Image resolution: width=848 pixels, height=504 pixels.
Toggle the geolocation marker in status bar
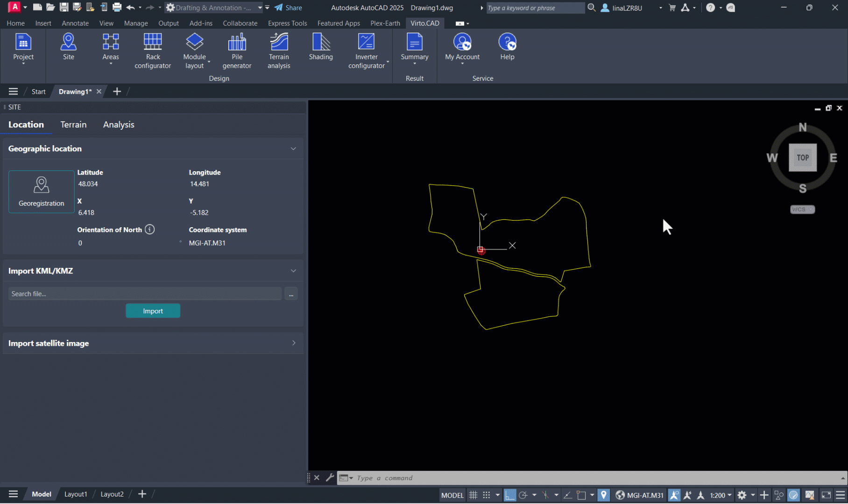pyautogui.click(x=604, y=495)
